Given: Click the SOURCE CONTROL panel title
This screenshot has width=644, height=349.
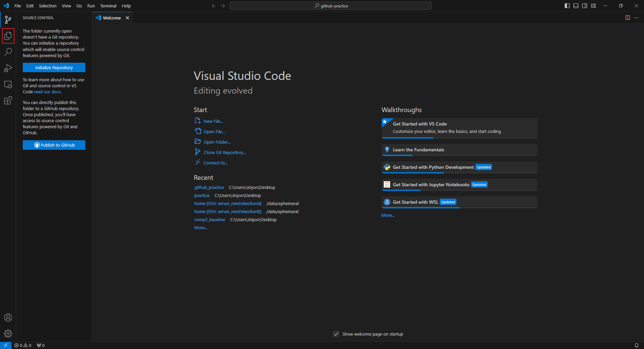Looking at the screenshot, I should 38,18.
